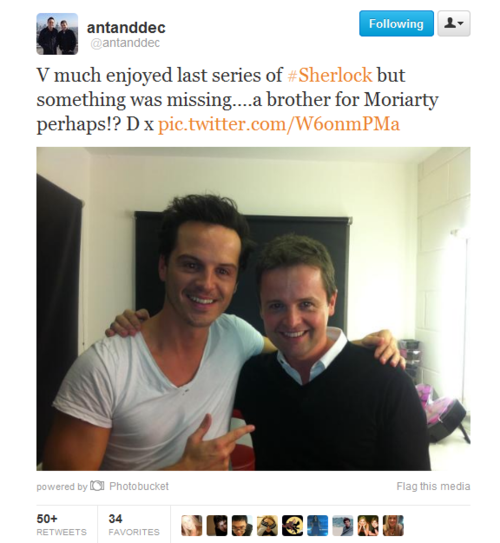Click the Photobucket camera icon
The image size is (500, 543).
(97, 486)
